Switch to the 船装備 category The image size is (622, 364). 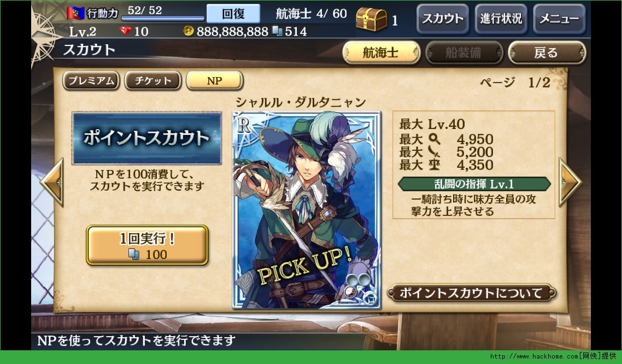[x=463, y=52]
